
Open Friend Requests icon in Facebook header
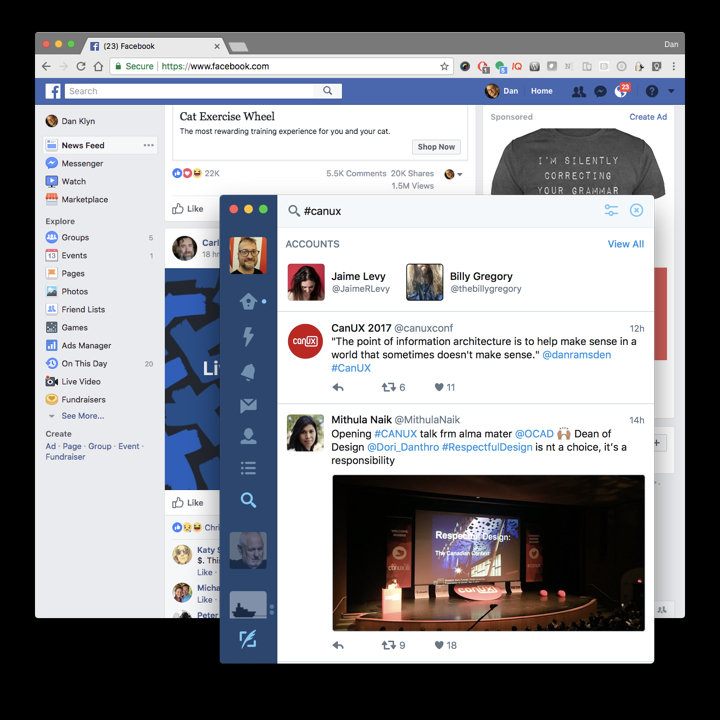(x=579, y=91)
